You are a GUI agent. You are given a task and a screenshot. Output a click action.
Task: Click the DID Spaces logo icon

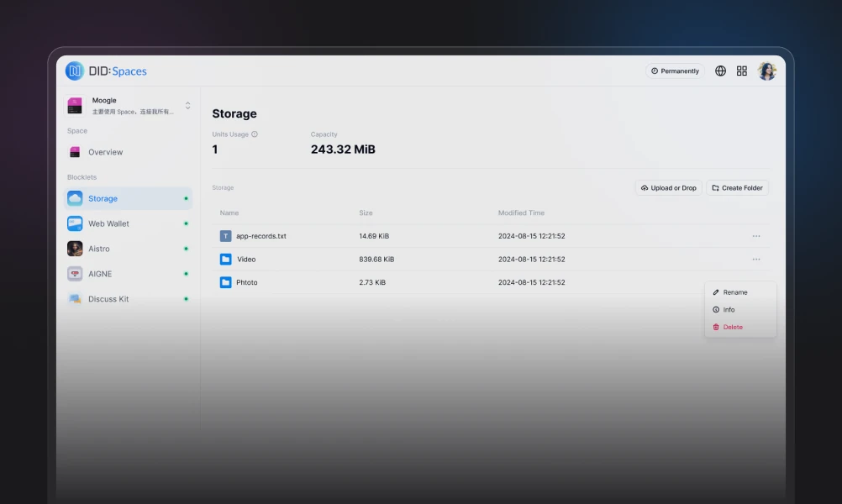[75, 71]
